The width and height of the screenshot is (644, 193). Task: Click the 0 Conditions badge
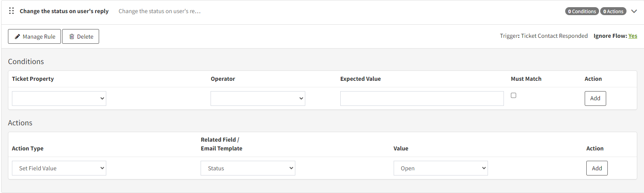(582, 11)
